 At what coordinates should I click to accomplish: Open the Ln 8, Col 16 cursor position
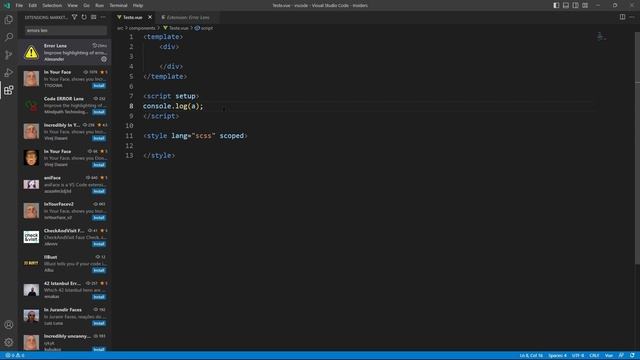click(x=531, y=356)
